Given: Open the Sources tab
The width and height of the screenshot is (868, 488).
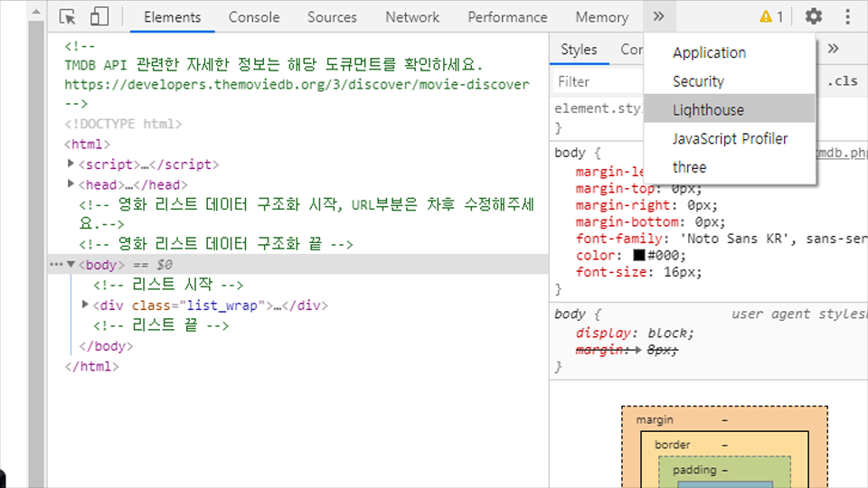Looking at the screenshot, I should pos(332,17).
